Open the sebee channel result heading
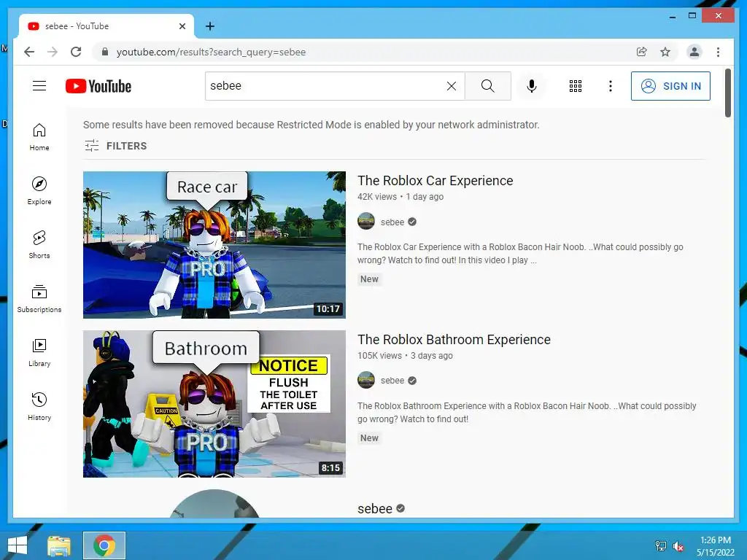 click(374, 508)
